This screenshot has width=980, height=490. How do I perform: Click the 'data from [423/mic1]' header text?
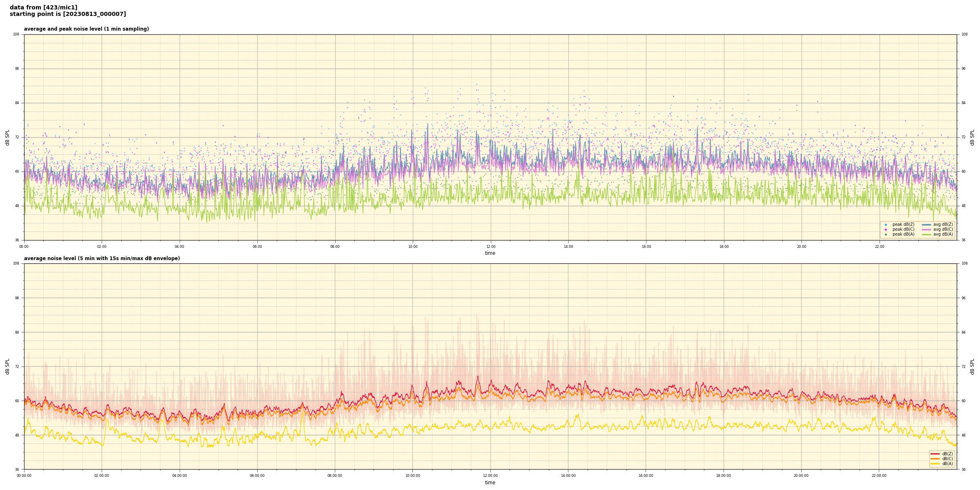43,7
